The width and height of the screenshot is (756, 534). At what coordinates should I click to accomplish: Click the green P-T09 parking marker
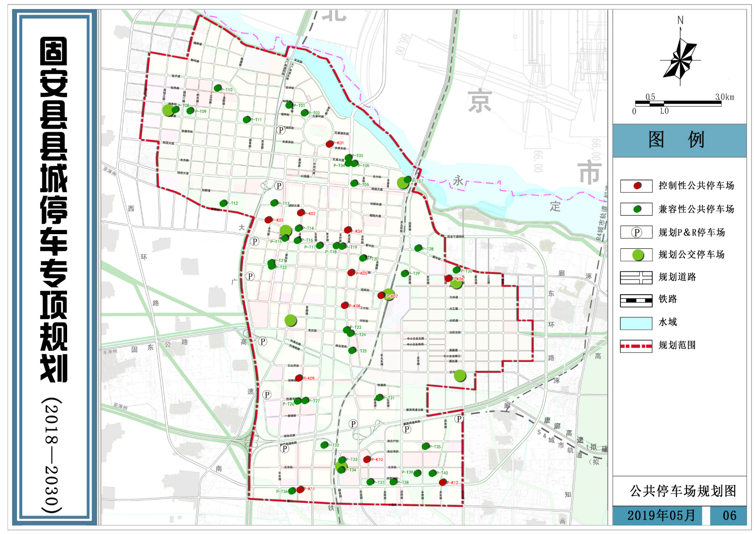190,111
